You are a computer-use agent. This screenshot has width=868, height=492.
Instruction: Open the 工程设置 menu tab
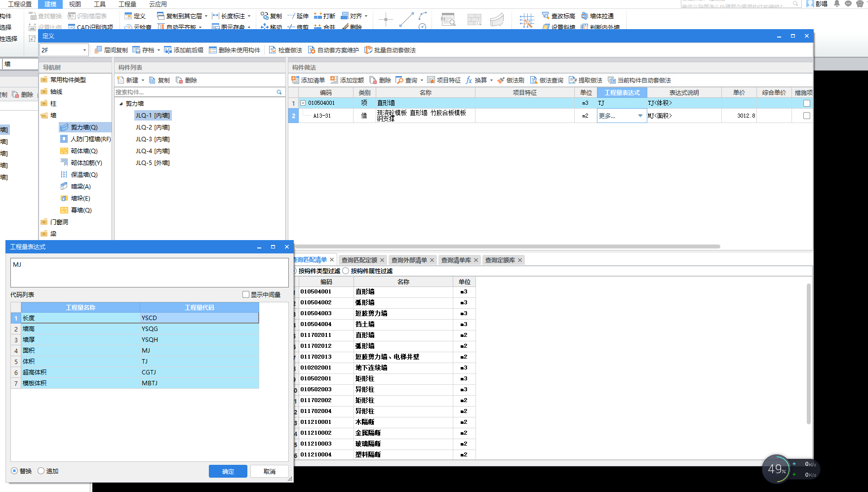(20, 4)
